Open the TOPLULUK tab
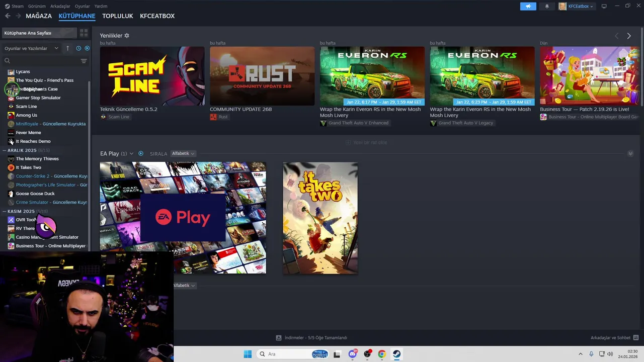644x362 pixels. tap(118, 16)
